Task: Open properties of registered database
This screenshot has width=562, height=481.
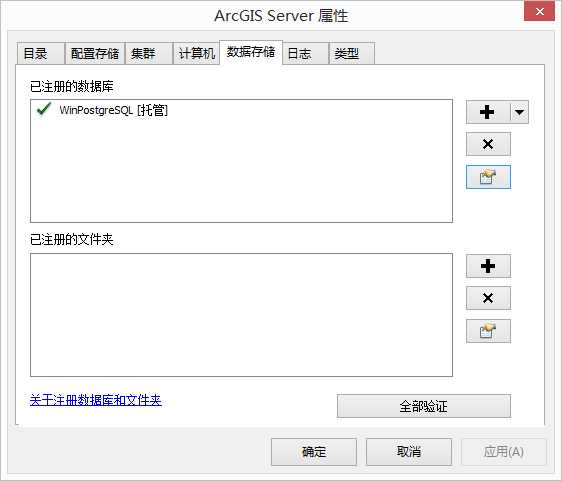Action: pos(488,177)
